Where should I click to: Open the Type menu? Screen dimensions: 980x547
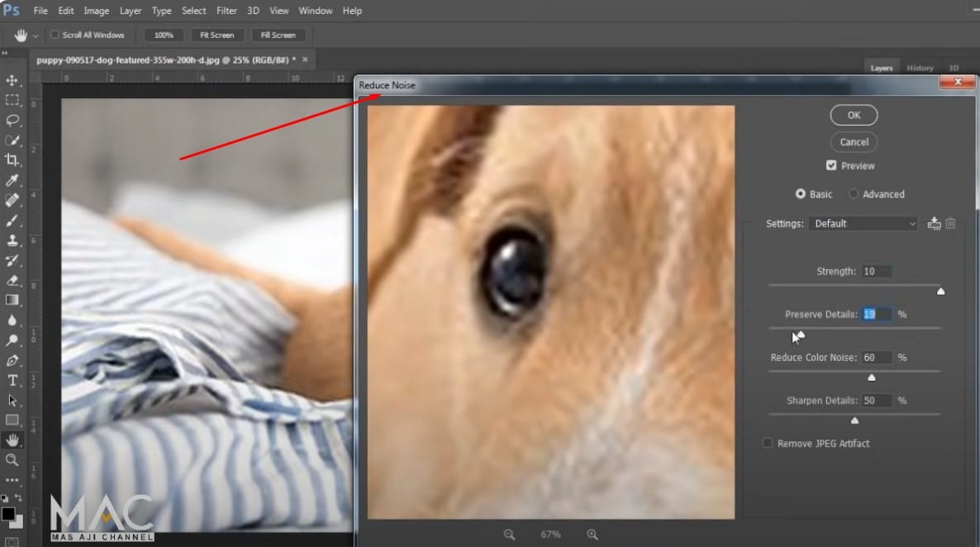[x=161, y=11]
